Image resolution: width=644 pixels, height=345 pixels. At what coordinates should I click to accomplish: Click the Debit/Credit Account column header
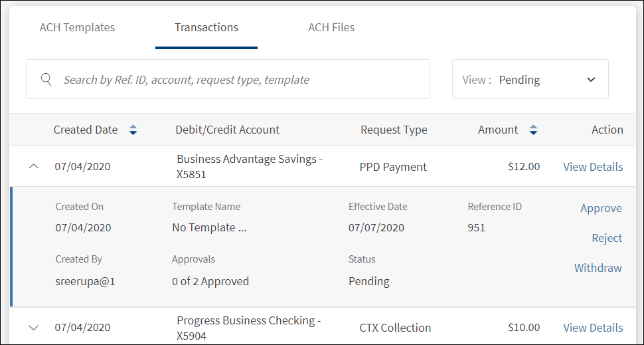click(x=227, y=130)
